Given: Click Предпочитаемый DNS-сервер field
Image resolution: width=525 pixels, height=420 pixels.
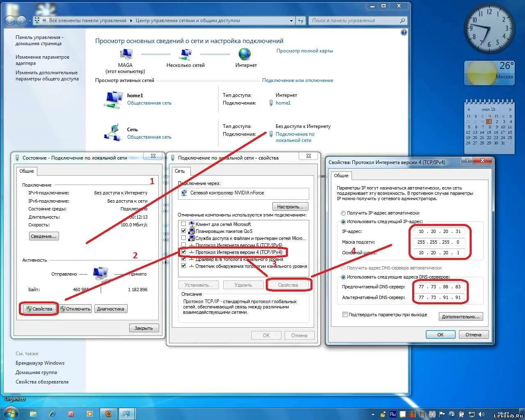Looking at the screenshot, I should click(439, 287).
